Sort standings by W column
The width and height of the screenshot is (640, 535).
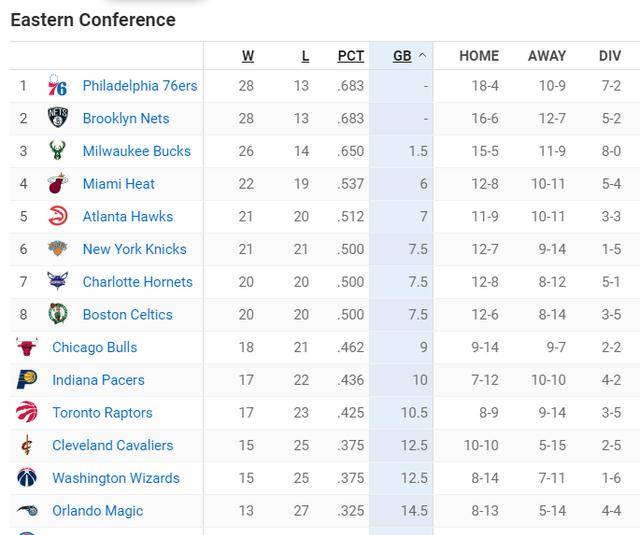pyautogui.click(x=247, y=56)
